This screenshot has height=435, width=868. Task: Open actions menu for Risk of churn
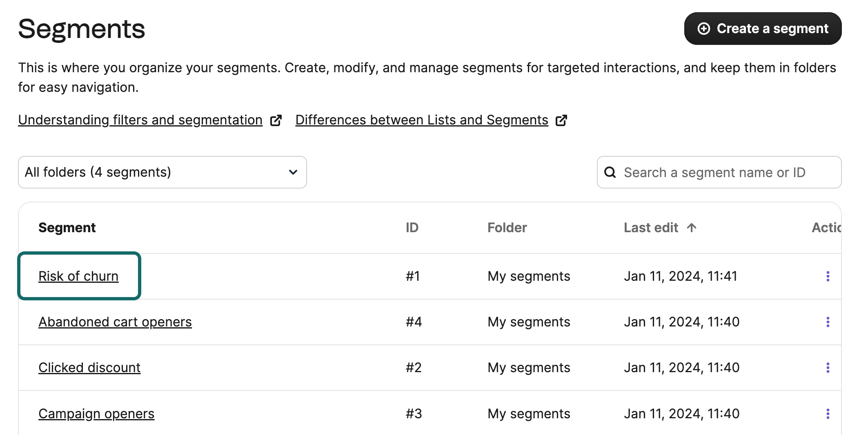pos(828,276)
